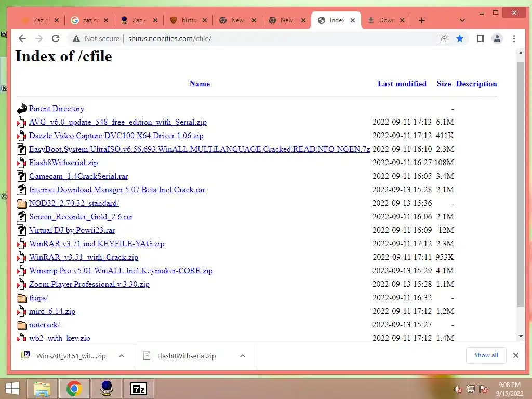Sort listing by Name

pos(199,84)
